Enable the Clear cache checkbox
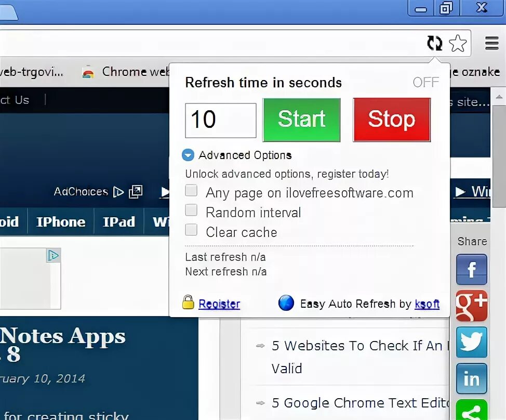This screenshot has height=420, width=506. point(191,230)
